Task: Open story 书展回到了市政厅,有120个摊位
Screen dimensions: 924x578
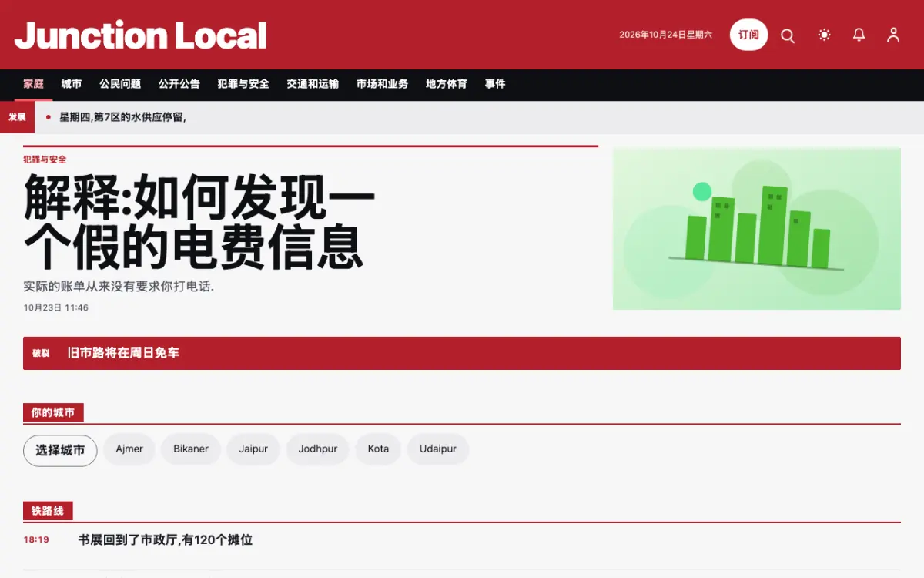Action: tap(166, 540)
